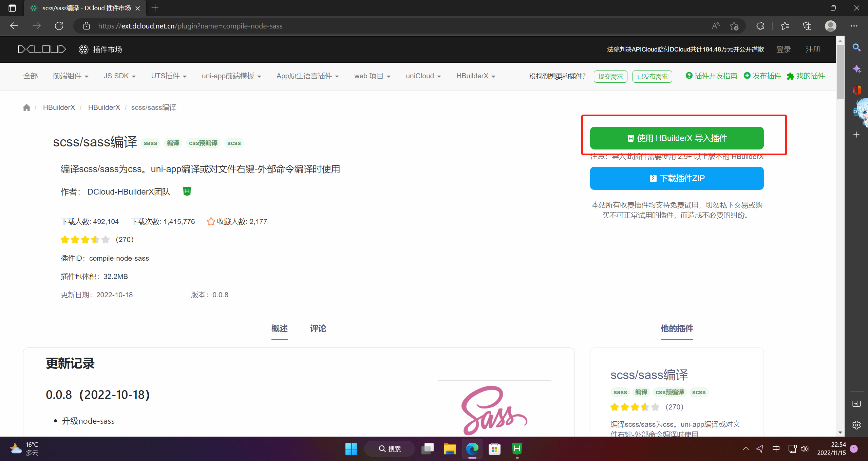Expand the uniCloud dropdown menu
This screenshot has width=868, height=461.
click(x=423, y=76)
